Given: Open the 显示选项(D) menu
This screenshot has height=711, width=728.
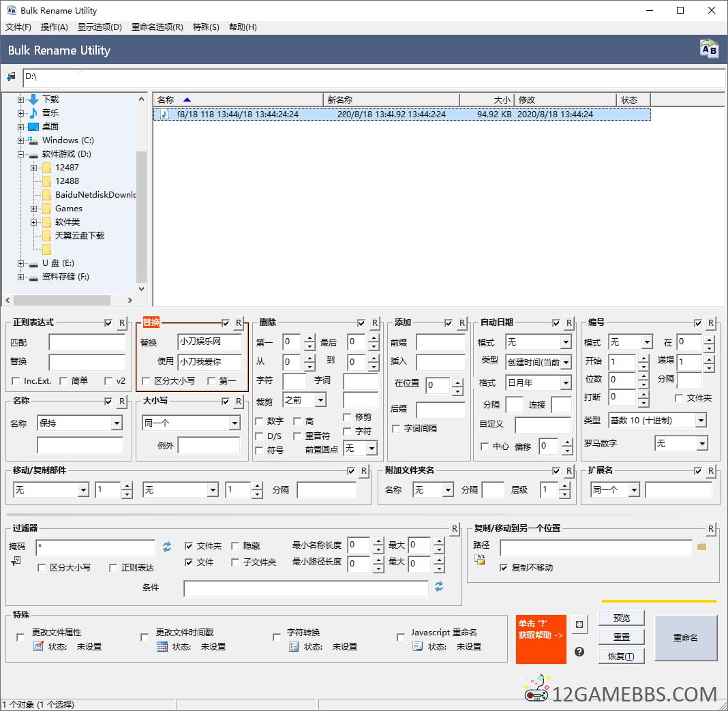Looking at the screenshot, I should tap(100, 27).
